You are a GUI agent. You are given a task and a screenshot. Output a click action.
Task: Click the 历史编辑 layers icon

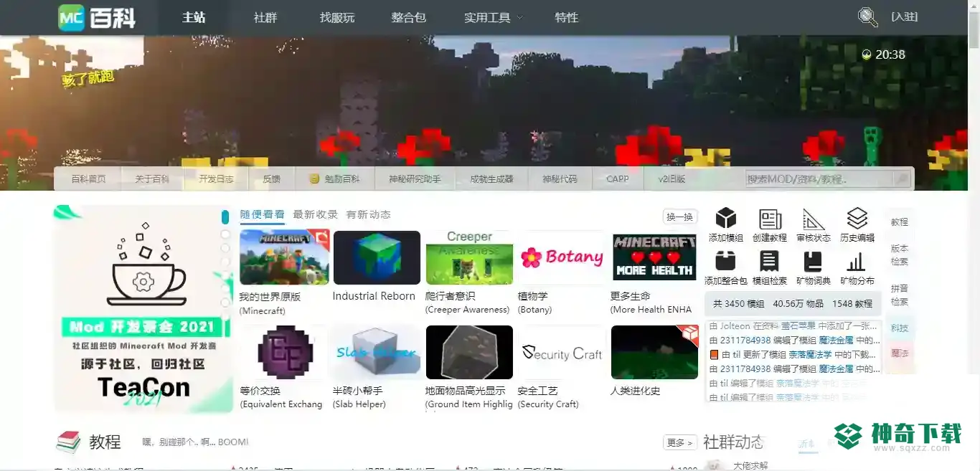(857, 218)
